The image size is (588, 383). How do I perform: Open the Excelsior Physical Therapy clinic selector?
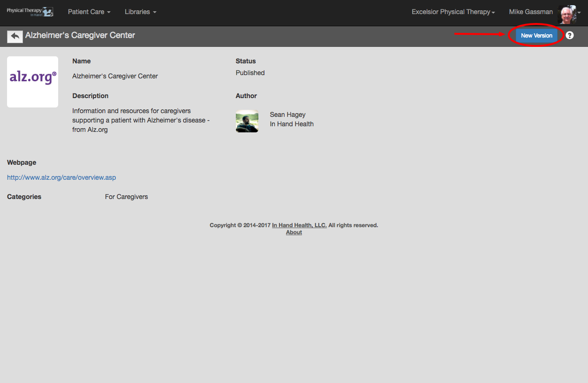click(453, 12)
